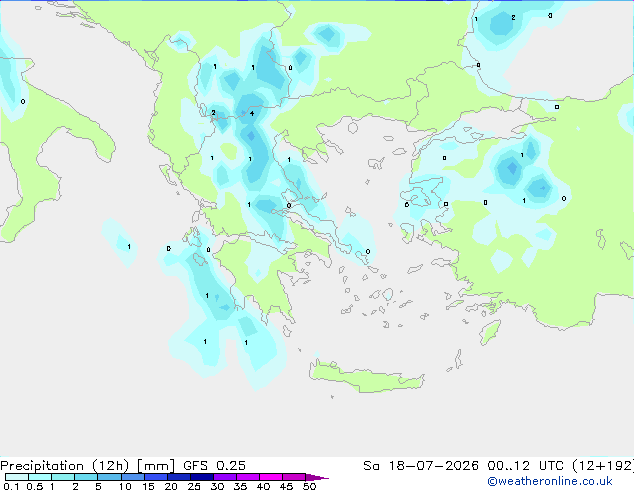
Task: Click the legend label '25'
Action: click(x=194, y=486)
